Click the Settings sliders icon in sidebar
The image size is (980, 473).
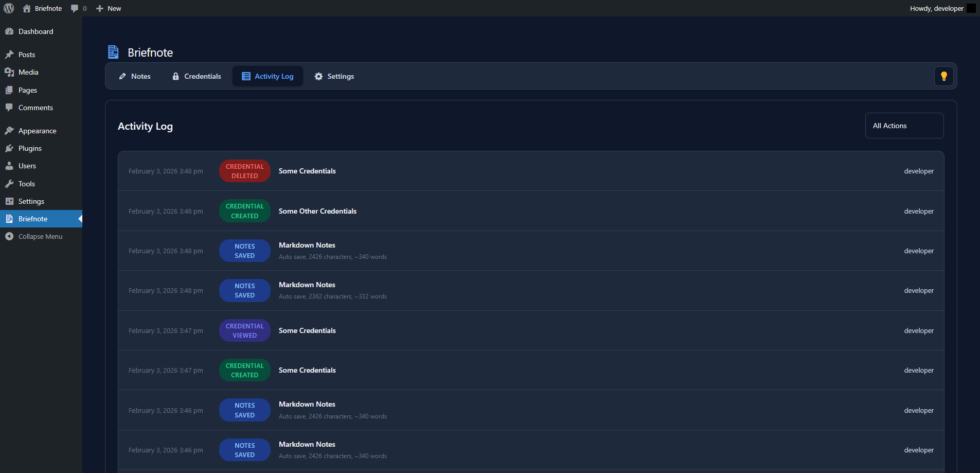pyautogui.click(x=9, y=201)
